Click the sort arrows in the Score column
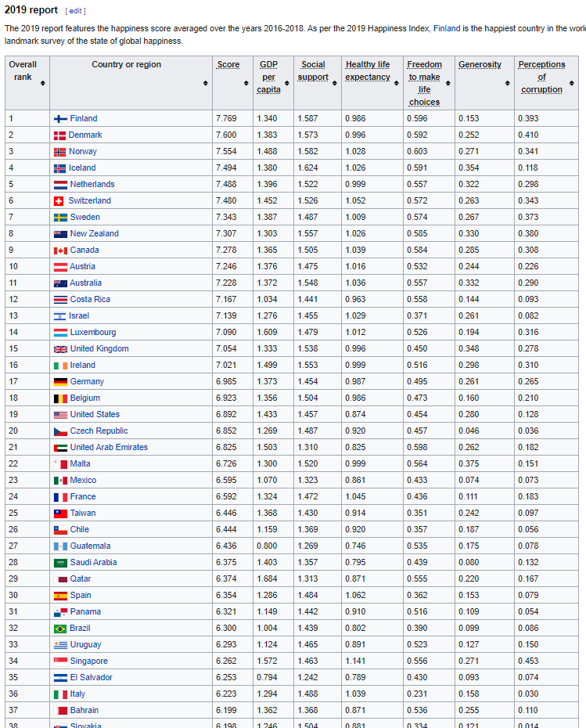 [246, 83]
